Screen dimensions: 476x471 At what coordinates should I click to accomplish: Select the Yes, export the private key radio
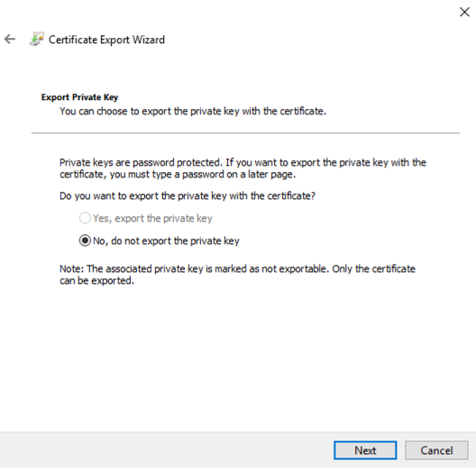[x=85, y=218]
